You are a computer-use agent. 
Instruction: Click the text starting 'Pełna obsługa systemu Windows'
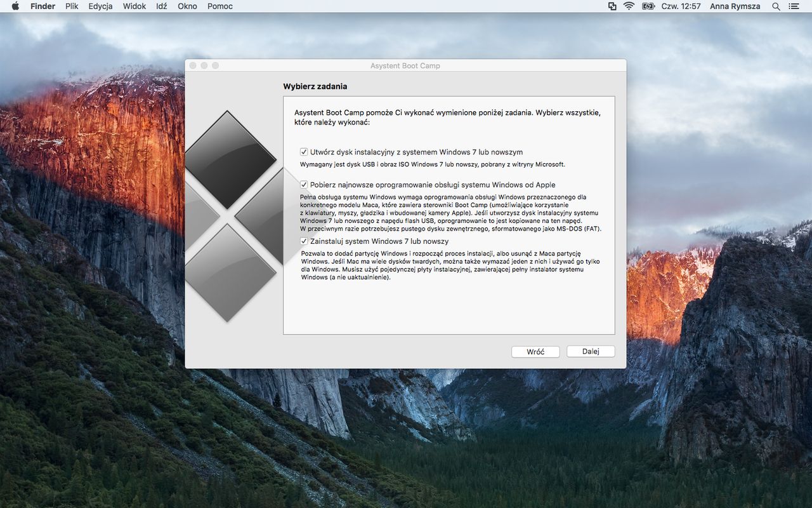(450, 213)
